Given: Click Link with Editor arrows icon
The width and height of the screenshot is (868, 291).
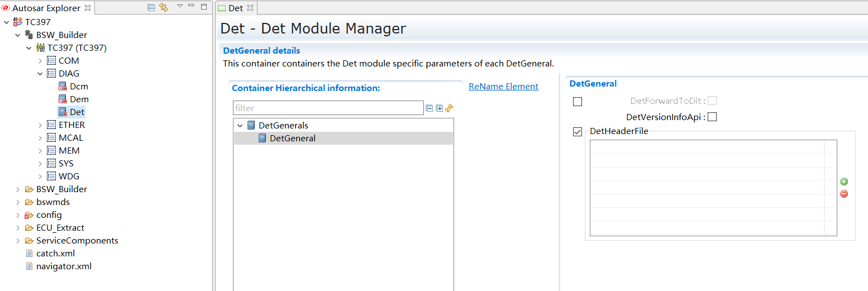Looking at the screenshot, I should click(x=164, y=7).
